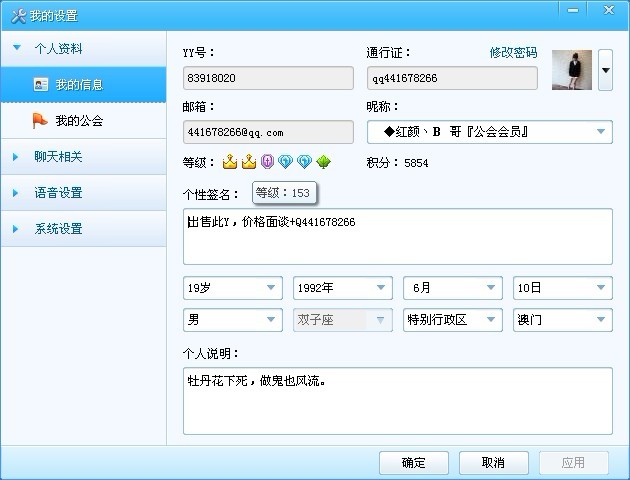The image size is (630, 480).
Task: Open the day dropdown showing 10日
Action: pos(563,288)
